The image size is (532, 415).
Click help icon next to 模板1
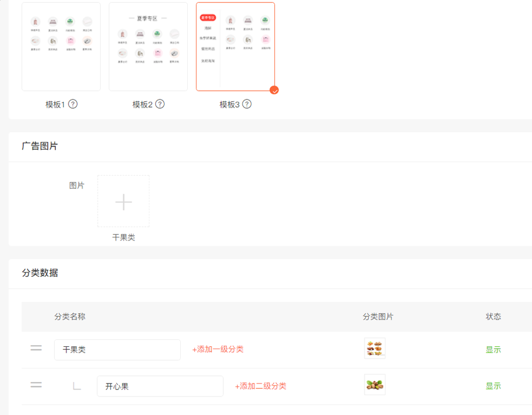coord(73,104)
